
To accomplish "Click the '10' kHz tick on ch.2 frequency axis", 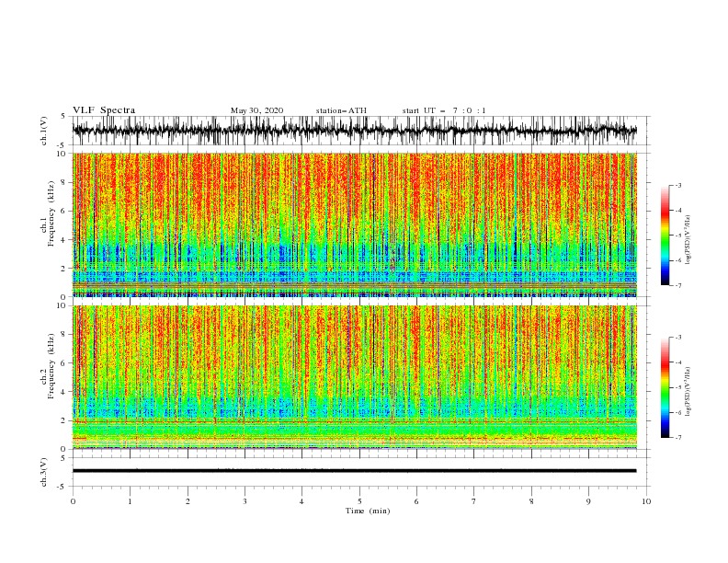I will pos(62,305).
